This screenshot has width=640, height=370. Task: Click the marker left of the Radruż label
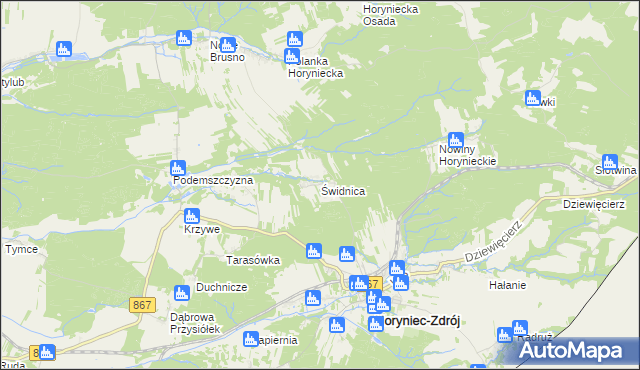[505, 335]
